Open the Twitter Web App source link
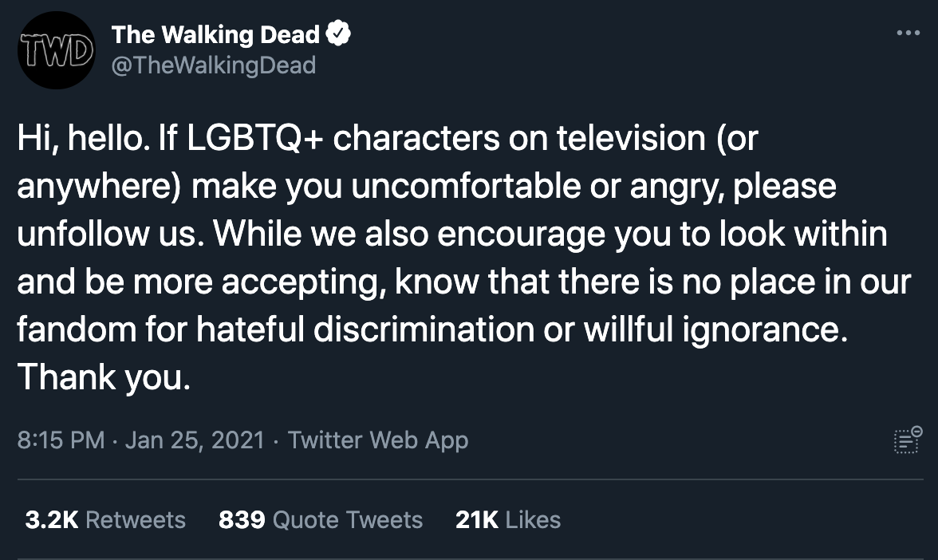 [x=377, y=440]
